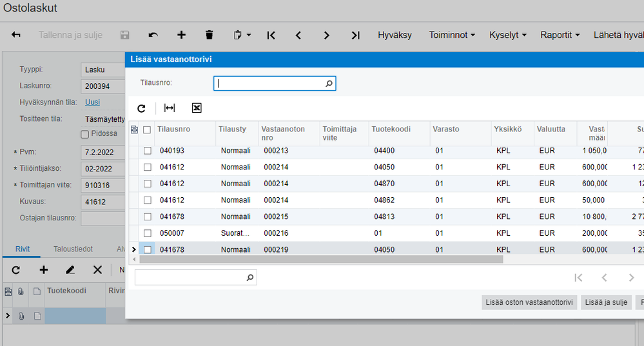Go to last record icon in toolbar

[356, 35]
